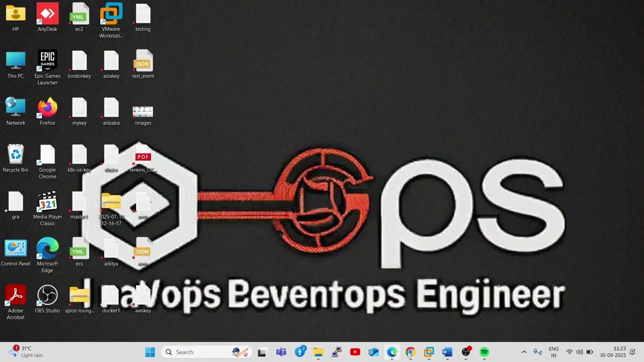
Task: Select the ecs YML file
Action: tap(79, 252)
